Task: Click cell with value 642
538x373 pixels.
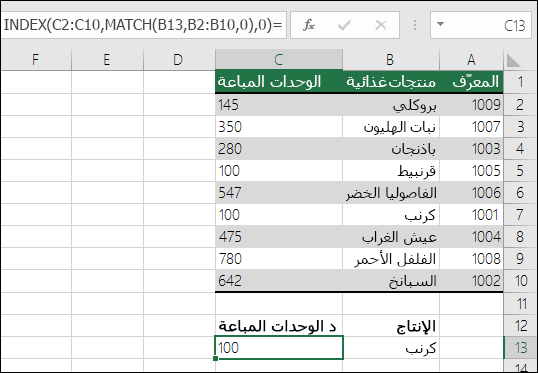Action: (x=279, y=280)
